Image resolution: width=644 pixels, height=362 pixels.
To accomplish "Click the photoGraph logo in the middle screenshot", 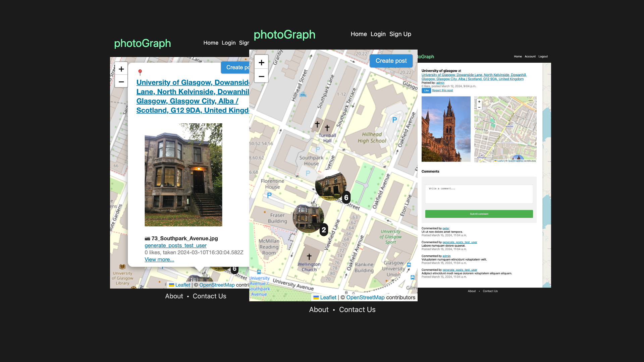I will click(x=284, y=35).
